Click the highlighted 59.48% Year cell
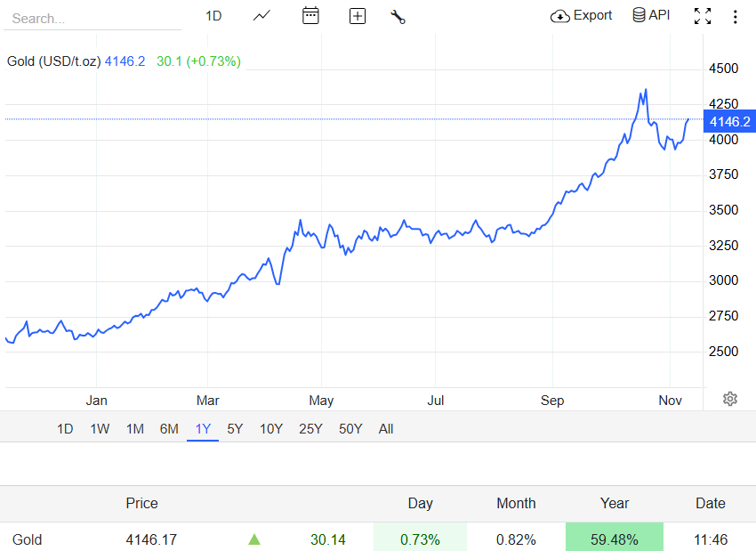The height and width of the screenshot is (551, 756). pyautogui.click(x=615, y=539)
